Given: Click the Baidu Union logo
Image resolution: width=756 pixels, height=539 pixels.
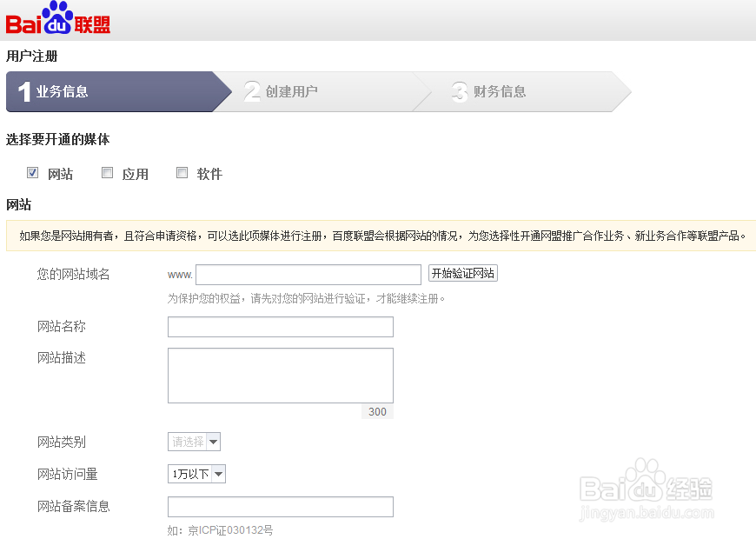Looking at the screenshot, I should (x=56, y=18).
